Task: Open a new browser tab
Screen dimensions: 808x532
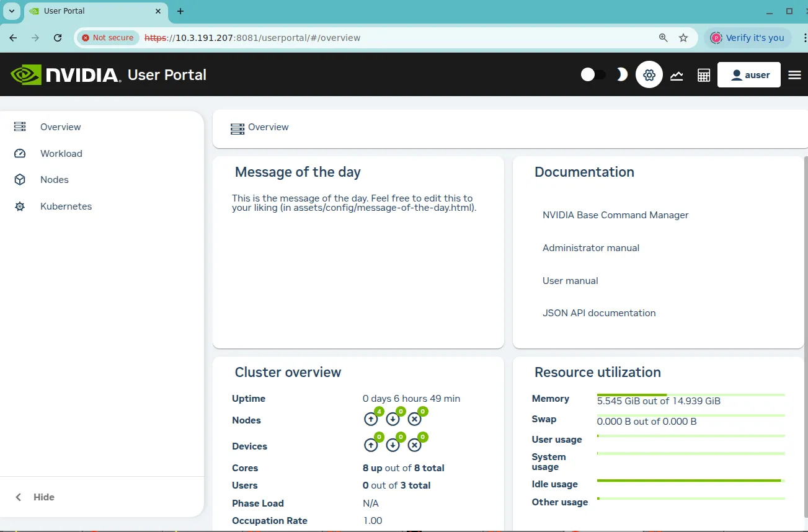Action: pyautogui.click(x=180, y=11)
